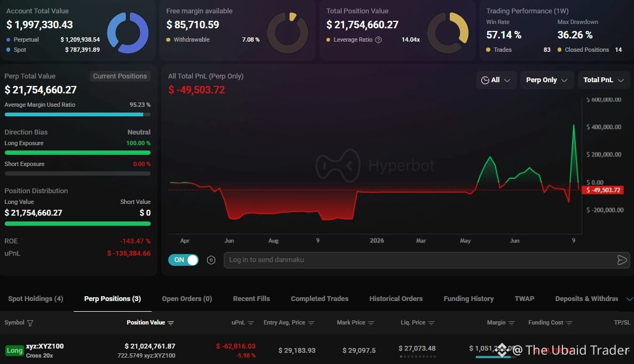Click the $ 27,073.48 liquidation price cell
The width and height of the screenshot is (634, 364).
coord(417,348)
